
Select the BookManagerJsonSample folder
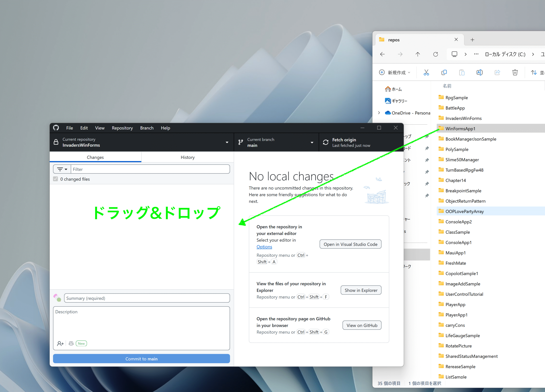click(x=471, y=139)
